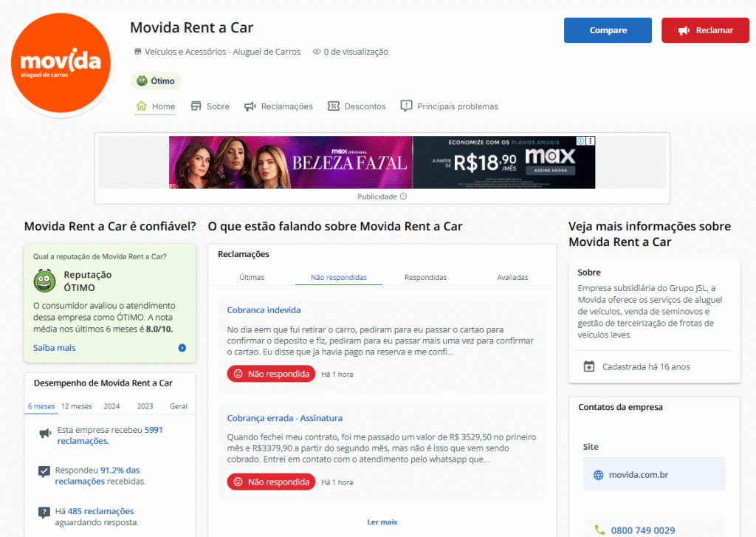Click the blue arrow beside Saiba mais
The image size is (756, 537).
(x=182, y=348)
